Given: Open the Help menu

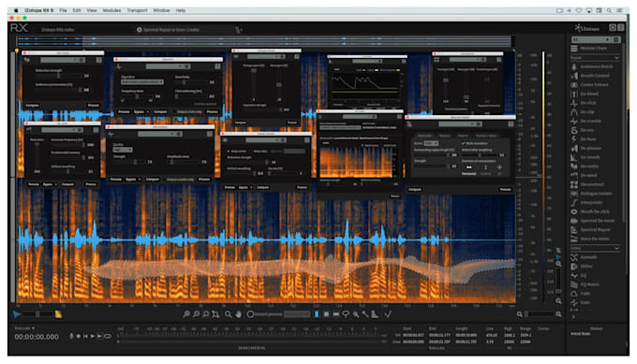Looking at the screenshot, I should pos(181,10).
